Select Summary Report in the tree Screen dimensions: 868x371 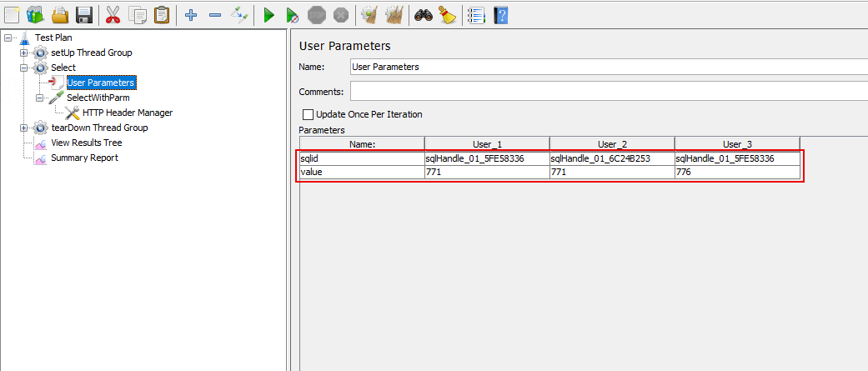(x=83, y=158)
